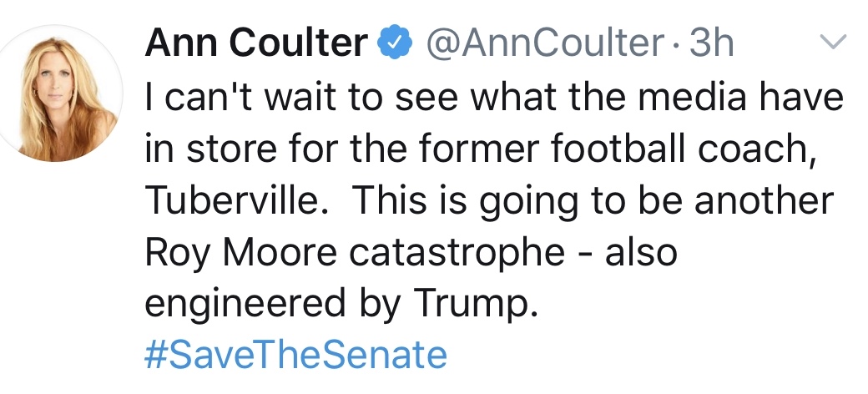Open Ann Coulter's profile picture
Viewport: 868px width, 394px height.
65,94
